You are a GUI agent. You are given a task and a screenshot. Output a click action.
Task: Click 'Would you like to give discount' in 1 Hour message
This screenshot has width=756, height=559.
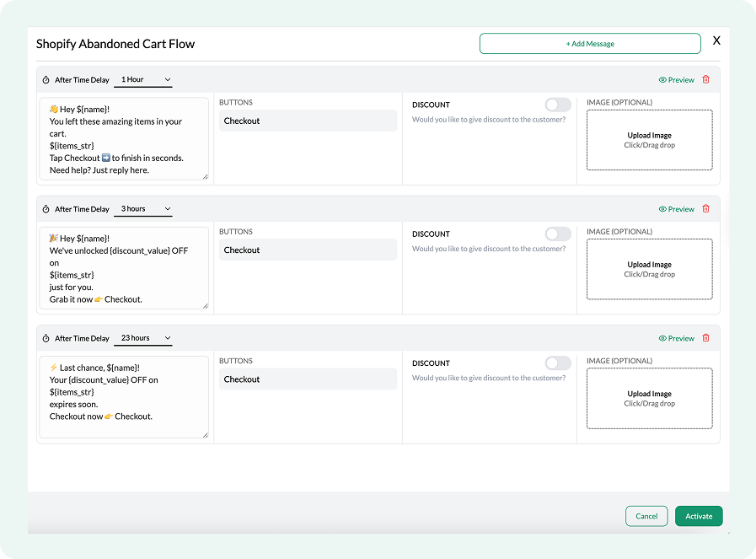click(489, 120)
